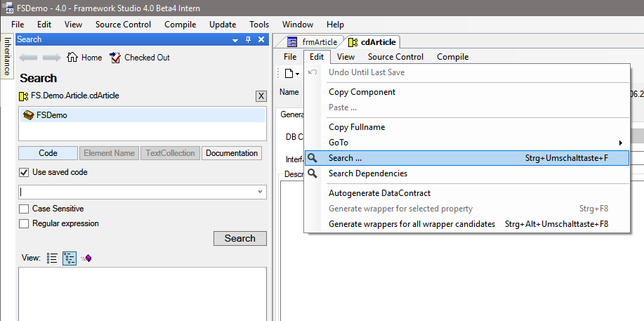Expand the GoTo submenu arrow

pos(621,143)
